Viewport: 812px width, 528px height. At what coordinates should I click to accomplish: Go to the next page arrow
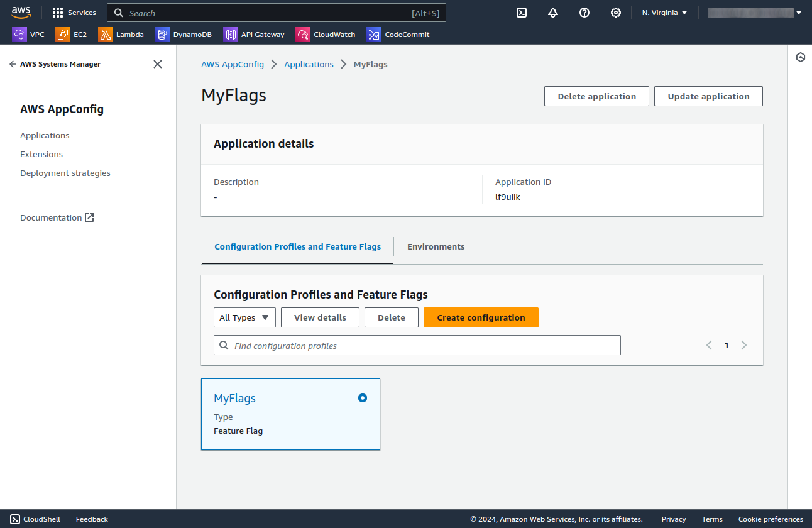pos(744,345)
